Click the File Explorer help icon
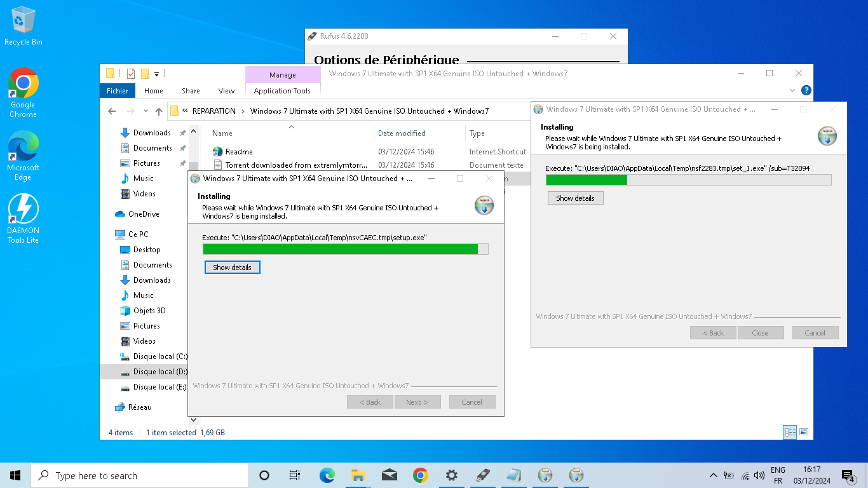Image resolution: width=868 pixels, height=488 pixels. [806, 91]
